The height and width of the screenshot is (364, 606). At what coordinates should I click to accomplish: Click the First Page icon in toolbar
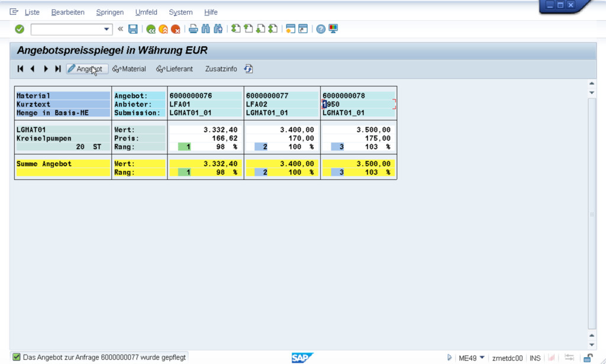236,29
